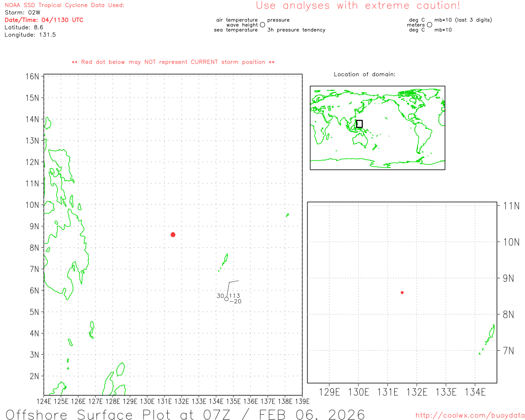This screenshot has height=420, width=525.
Task: Click the "127E" longitude axis label
Action: pyautogui.click(x=96, y=401)
